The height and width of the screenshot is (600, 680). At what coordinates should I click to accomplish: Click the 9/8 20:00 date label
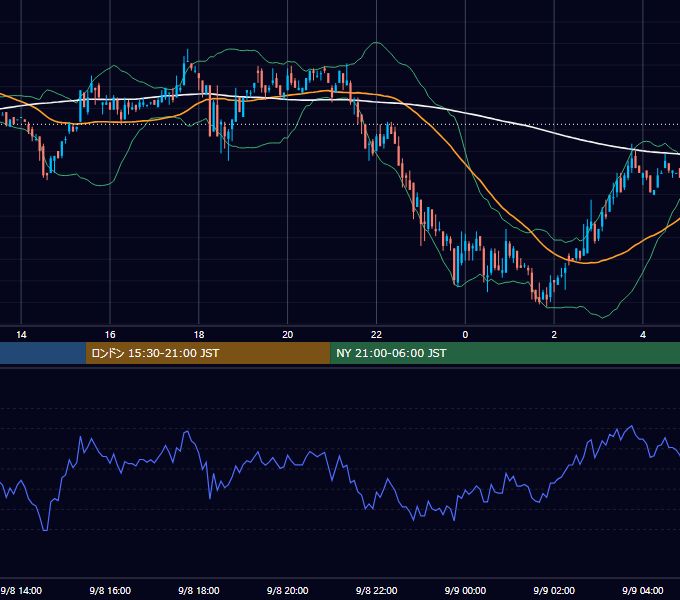288,590
